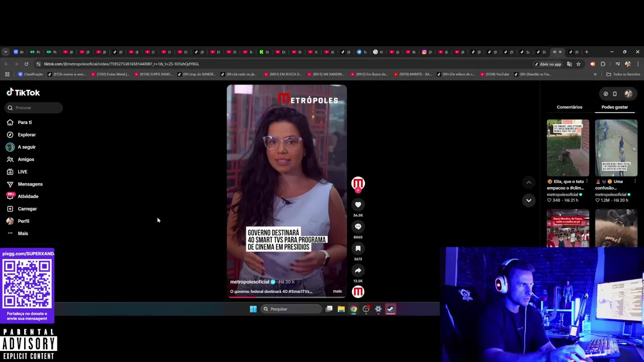Screen dimensions: 644x362
Task: Open the TikTok logo home link
Action: pyautogui.click(x=23, y=93)
